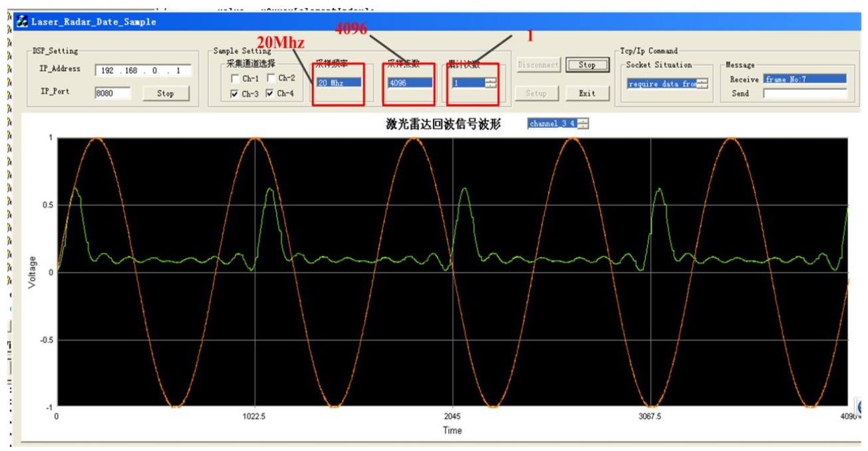Click the accumulation count field showing 1
The width and height of the screenshot is (868, 451).
click(469, 83)
